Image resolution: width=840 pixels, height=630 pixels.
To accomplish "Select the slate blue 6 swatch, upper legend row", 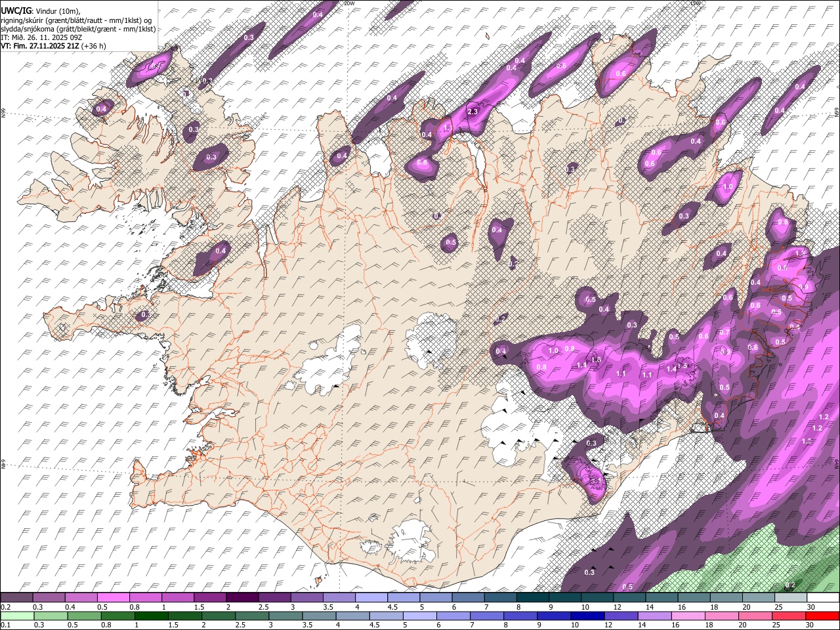I will [x=468, y=598].
